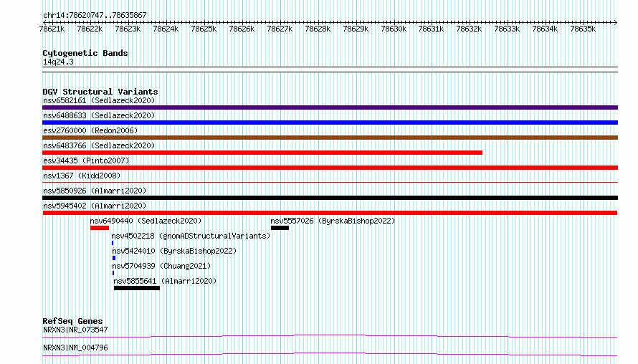Click the nsv6483766 (Sedlazeck2020) label
This screenshot has height=364, width=638.
point(99,145)
